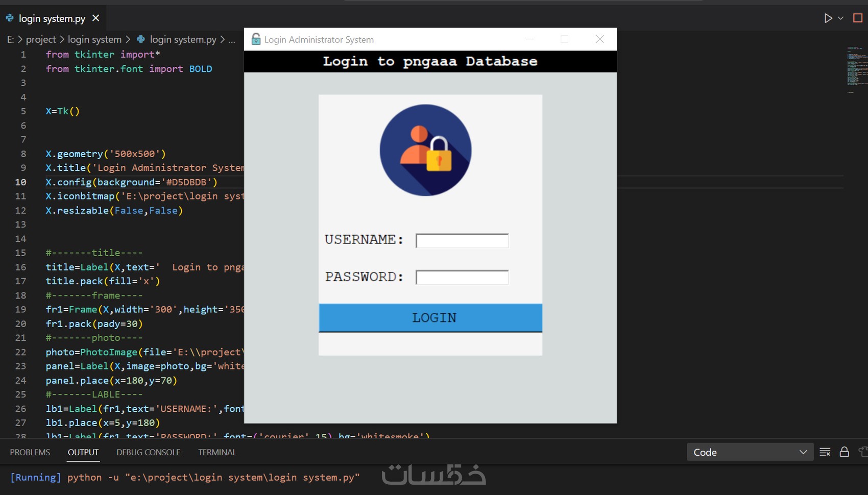
Task: Click the USERNAME input field
Action: (462, 241)
